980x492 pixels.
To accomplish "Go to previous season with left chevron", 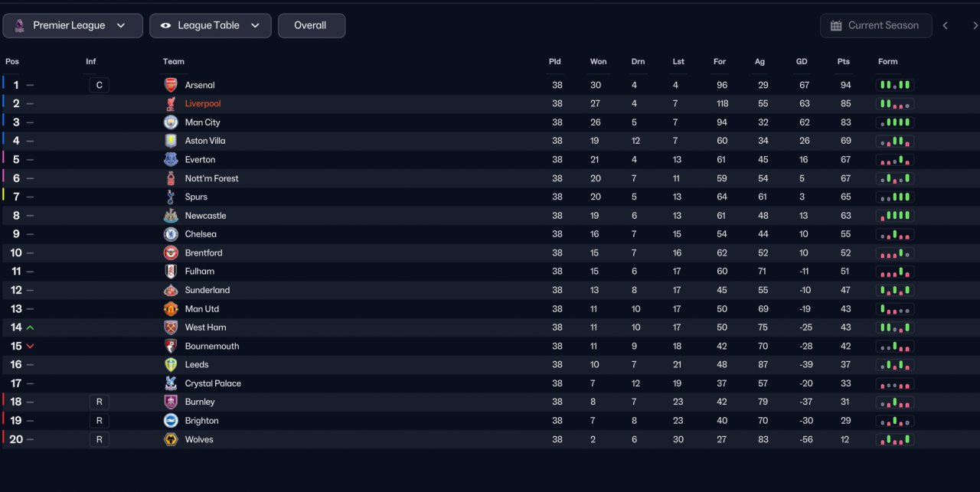I will point(946,25).
